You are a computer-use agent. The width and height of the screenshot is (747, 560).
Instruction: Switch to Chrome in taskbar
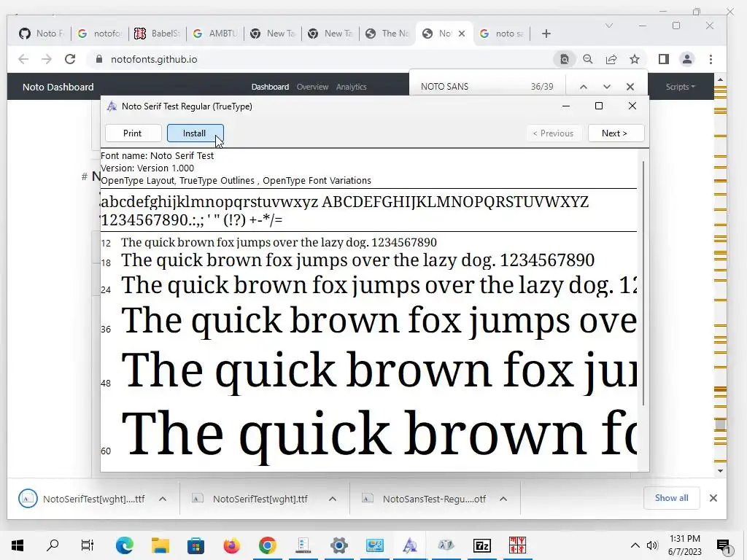coord(267,545)
